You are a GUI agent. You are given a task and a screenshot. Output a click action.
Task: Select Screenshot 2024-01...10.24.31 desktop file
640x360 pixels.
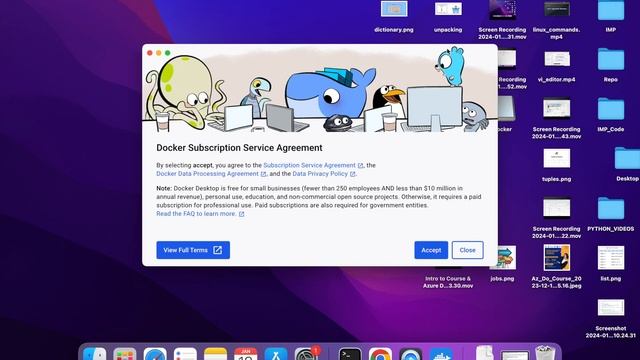coord(611,318)
